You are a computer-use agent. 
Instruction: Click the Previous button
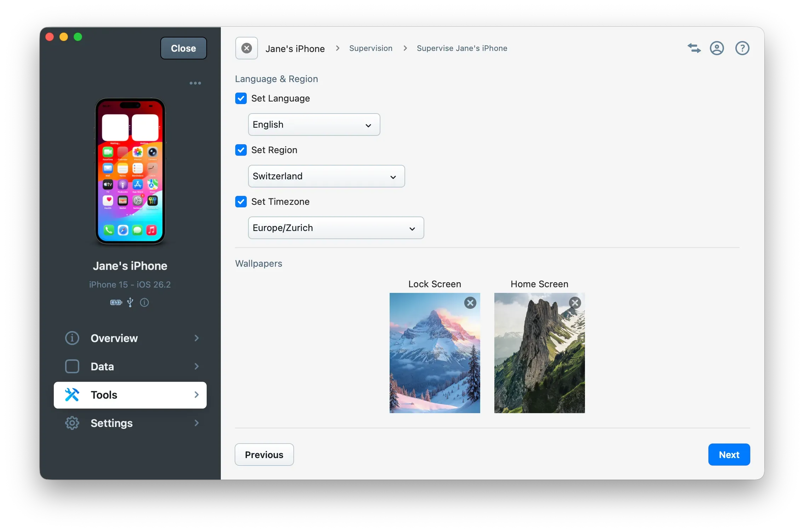pos(264,455)
